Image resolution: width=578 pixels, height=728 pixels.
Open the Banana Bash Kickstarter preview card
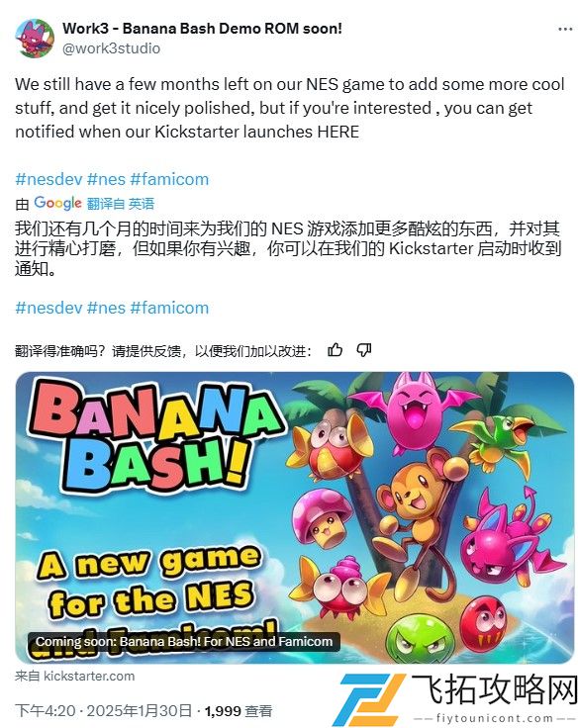(295, 517)
